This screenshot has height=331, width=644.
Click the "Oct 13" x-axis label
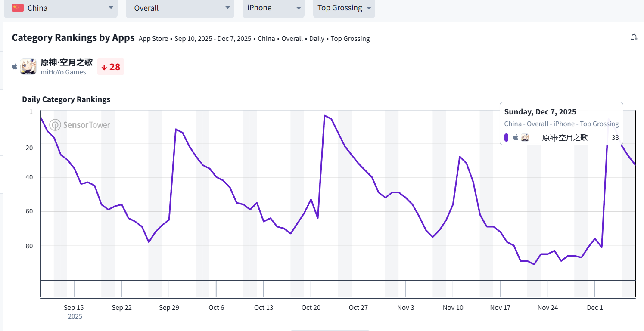[264, 308]
